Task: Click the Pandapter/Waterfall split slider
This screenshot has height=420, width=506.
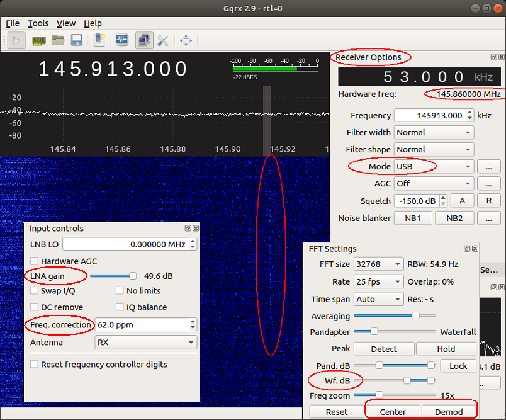Action: pyautogui.click(x=374, y=331)
